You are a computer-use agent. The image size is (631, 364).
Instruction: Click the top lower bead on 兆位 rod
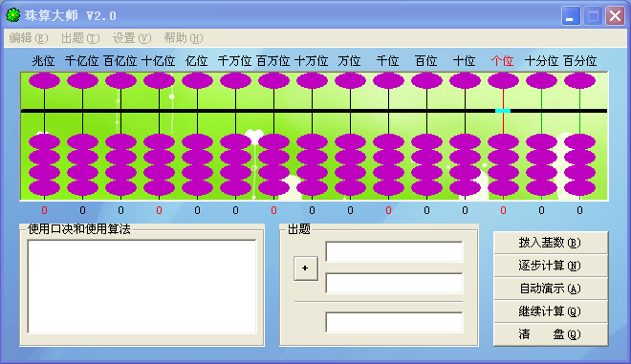(x=44, y=141)
